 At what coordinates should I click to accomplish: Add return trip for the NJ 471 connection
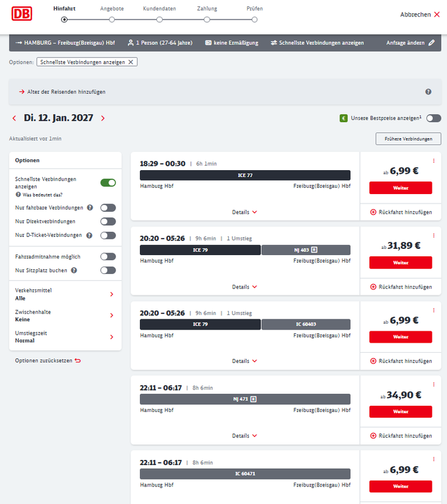tap(401, 436)
